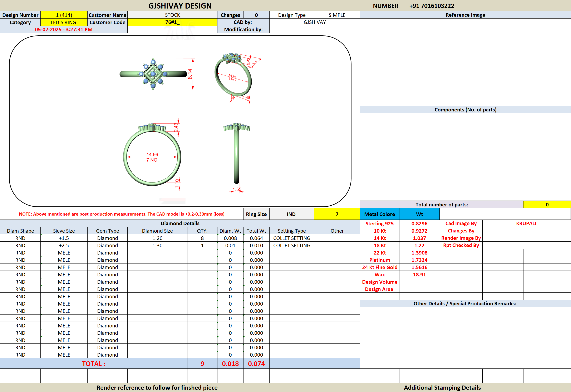The width and height of the screenshot is (571, 392).
Task: Click the Wax weight 18.91
Action: point(419,275)
